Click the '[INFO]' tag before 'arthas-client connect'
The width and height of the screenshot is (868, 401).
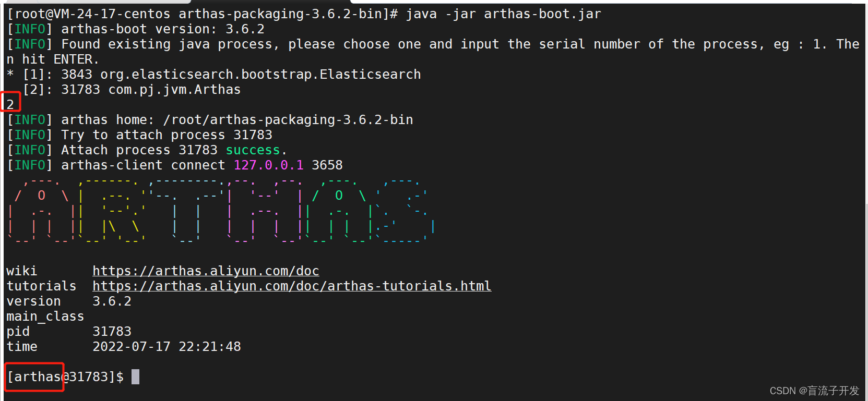(30, 165)
